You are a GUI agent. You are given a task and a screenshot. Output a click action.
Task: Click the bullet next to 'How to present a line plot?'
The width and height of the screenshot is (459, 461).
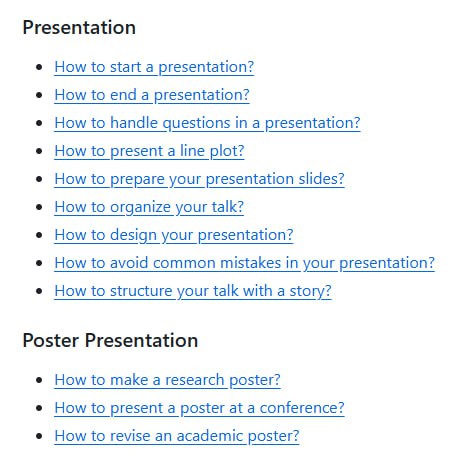(39, 151)
